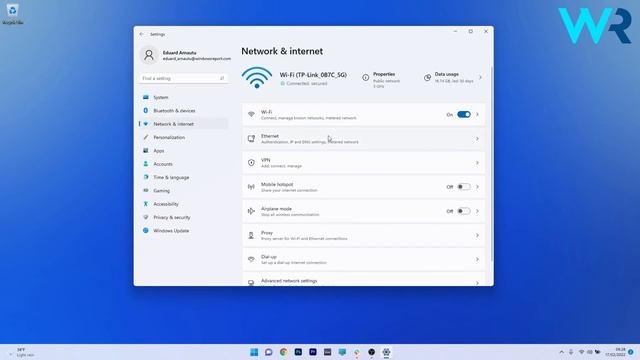This screenshot has height=360, width=640.
Task: Show hidden icons in system tray
Action: point(562,352)
